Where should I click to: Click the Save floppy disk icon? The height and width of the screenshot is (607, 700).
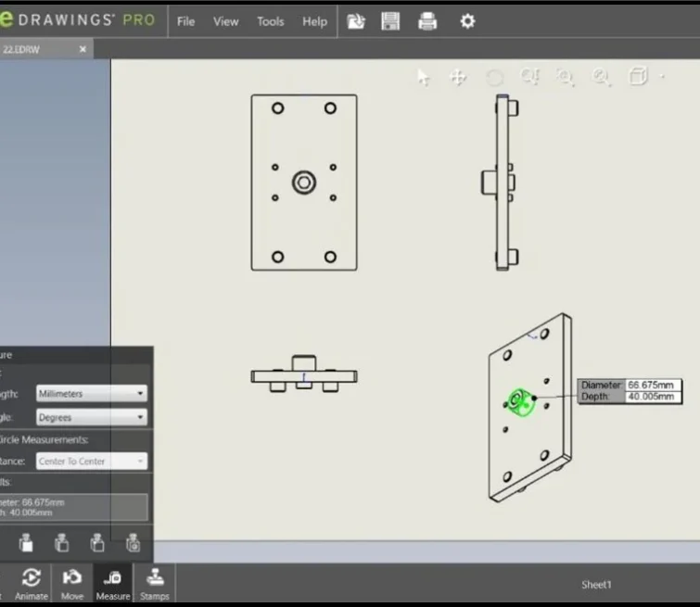390,21
